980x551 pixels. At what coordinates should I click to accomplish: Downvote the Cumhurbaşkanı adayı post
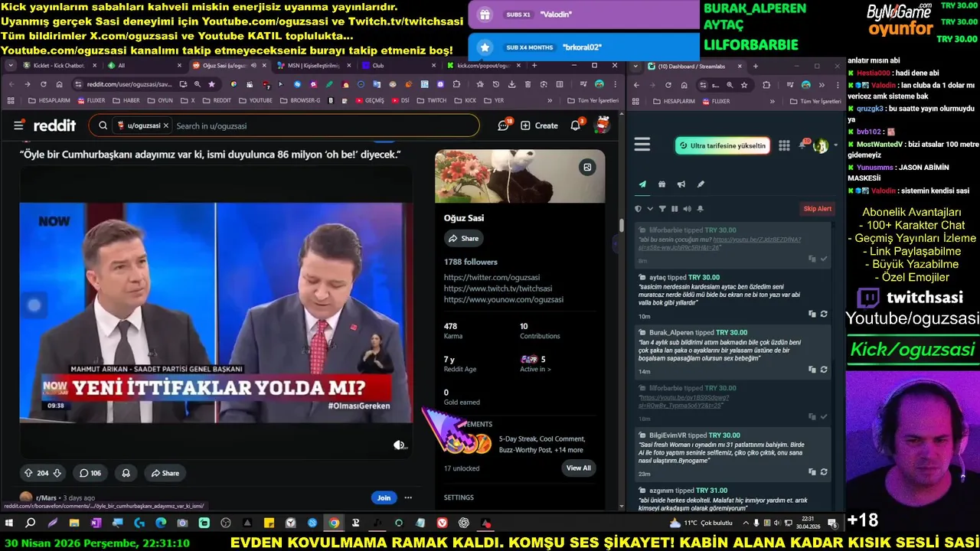pyautogui.click(x=57, y=473)
